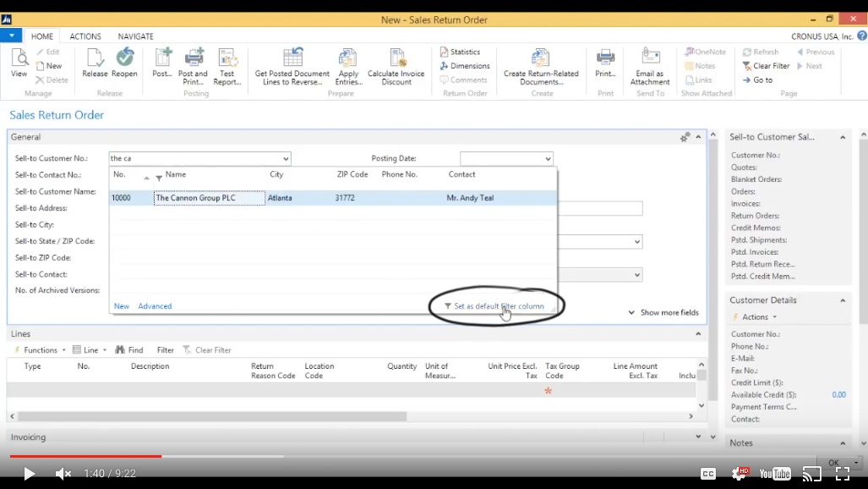
Task: Unmute the video player
Action: click(63, 474)
